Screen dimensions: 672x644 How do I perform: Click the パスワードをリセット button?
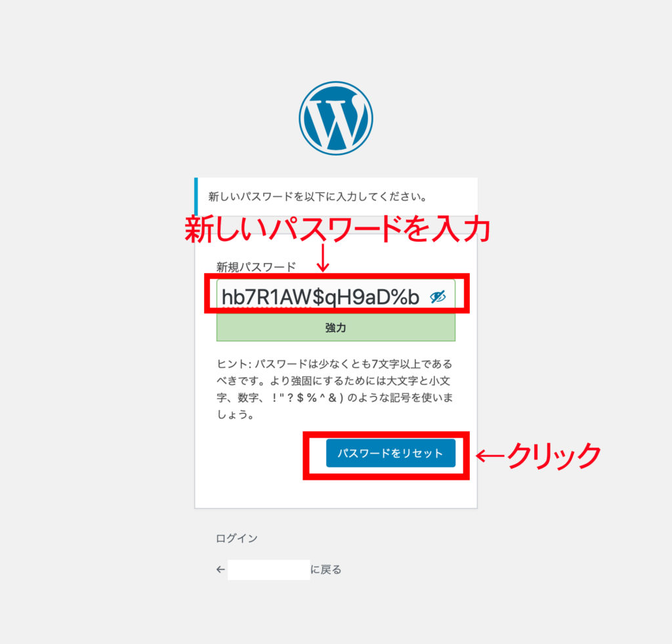click(x=390, y=453)
